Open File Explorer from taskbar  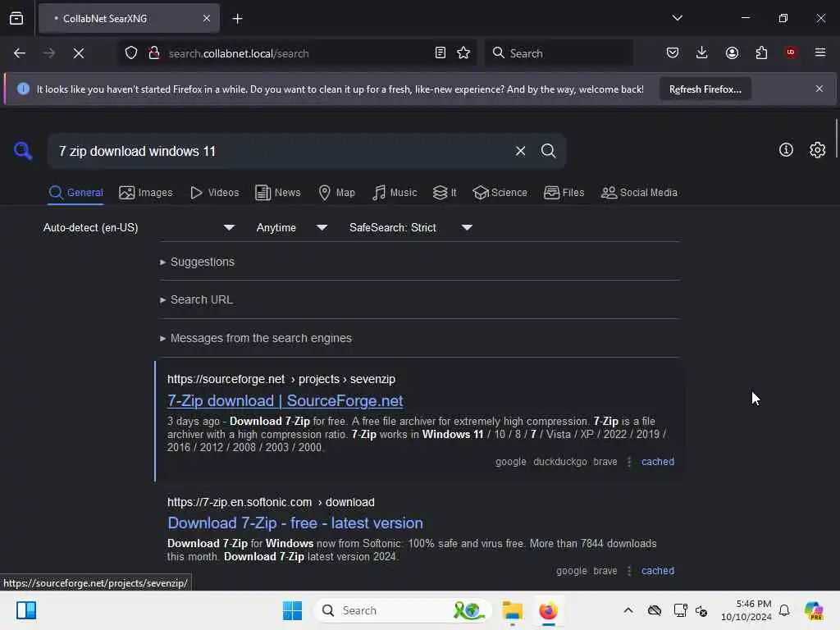click(x=512, y=610)
